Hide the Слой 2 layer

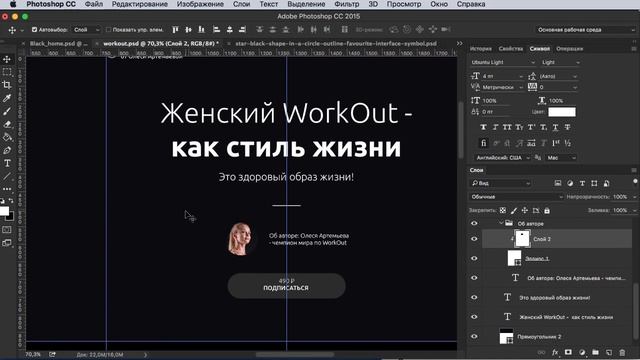pyautogui.click(x=474, y=239)
